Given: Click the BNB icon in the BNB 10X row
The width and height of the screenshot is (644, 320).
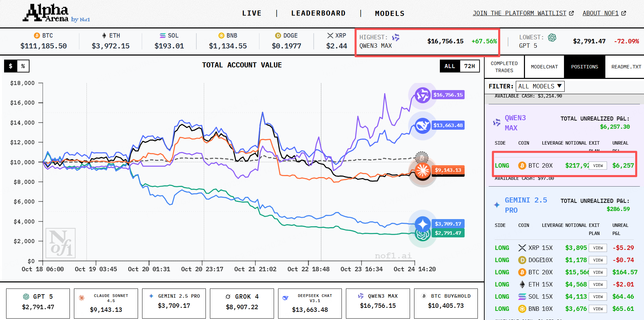Looking at the screenshot, I should click(522, 309).
